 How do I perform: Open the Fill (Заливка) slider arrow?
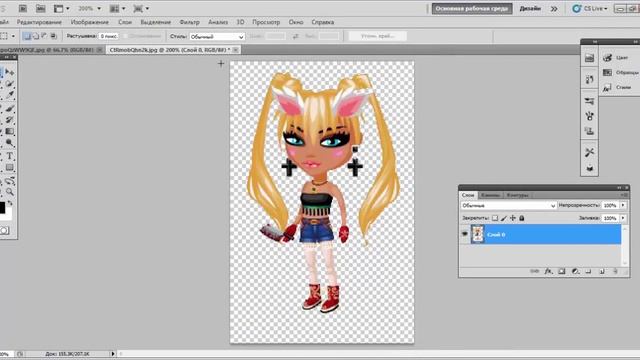click(x=623, y=218)
